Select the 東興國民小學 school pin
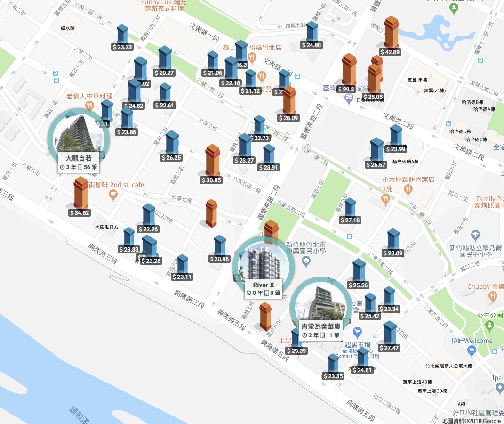 (306, 261)
